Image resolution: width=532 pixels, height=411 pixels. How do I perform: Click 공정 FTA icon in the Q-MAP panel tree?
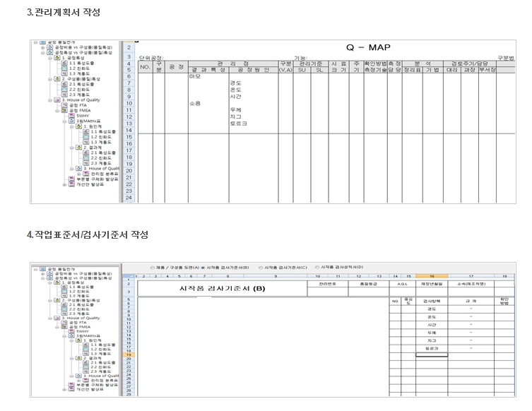coord(64,105)
